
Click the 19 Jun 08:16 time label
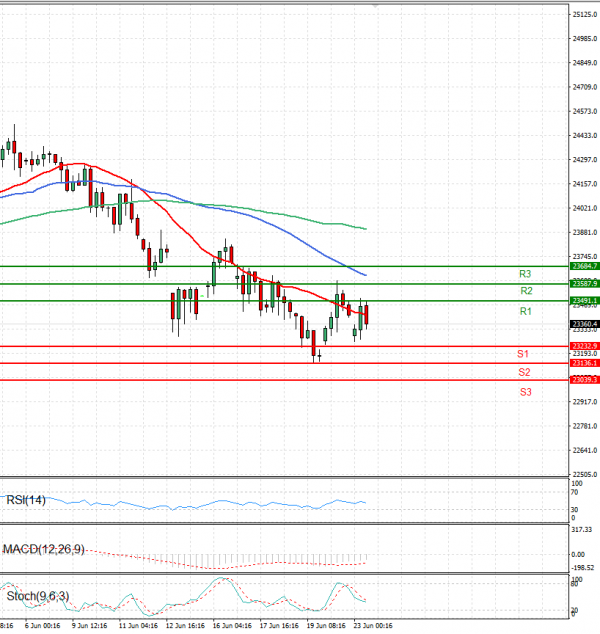(x=326, y=626)
